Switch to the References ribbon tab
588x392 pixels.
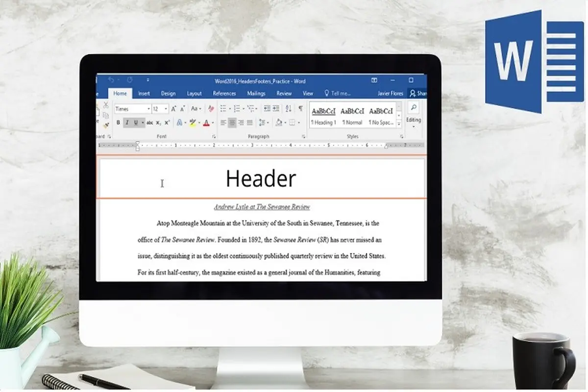pyautogui.click(x=224, y=93)
